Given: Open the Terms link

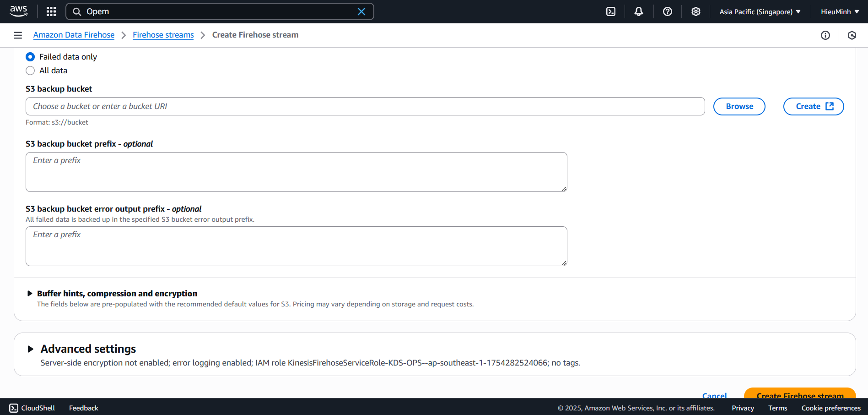Looking at the screenshot, I should point(778,408).
